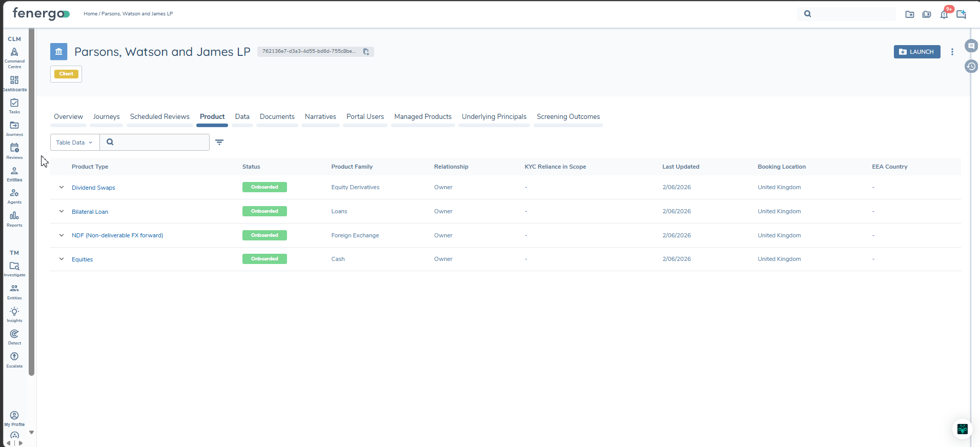Open the Screening Outcomes tab

[568, 117]
